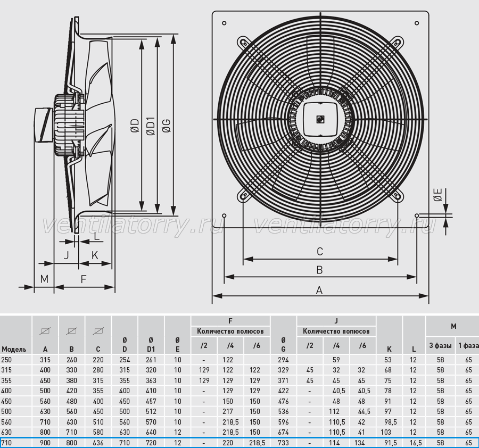Click the ØE label beside the front drawing
479x448 pixels.
[x=438, y=195]
